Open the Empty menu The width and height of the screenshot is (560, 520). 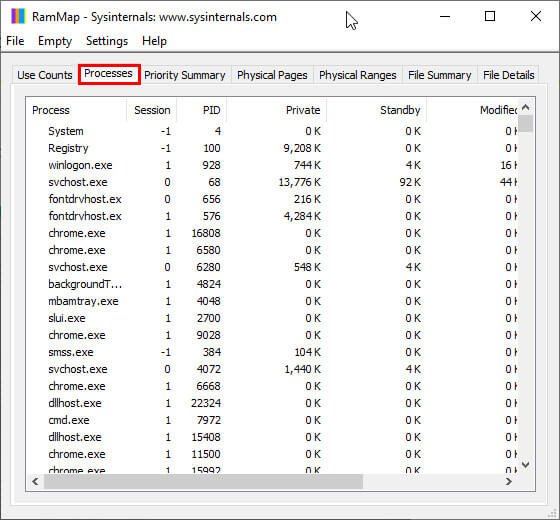[x=55, y=41]
